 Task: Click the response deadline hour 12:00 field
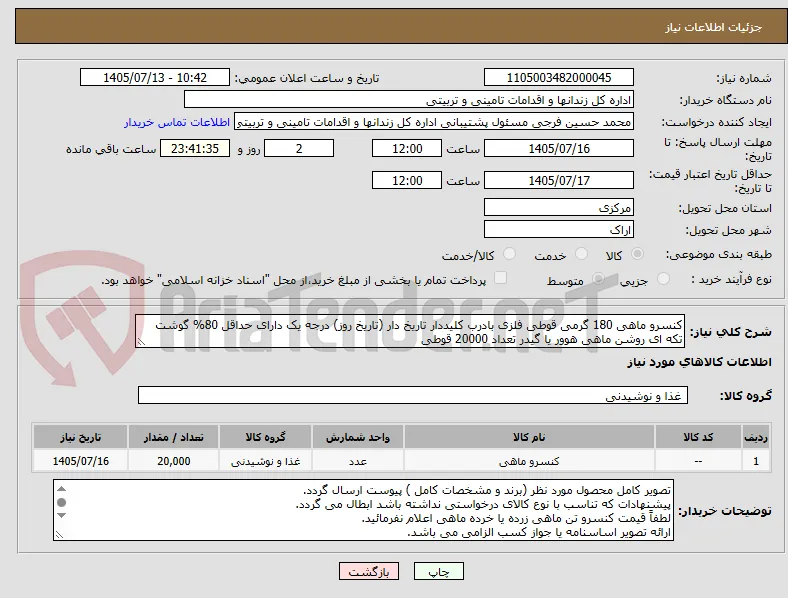[x=407, y=148]
